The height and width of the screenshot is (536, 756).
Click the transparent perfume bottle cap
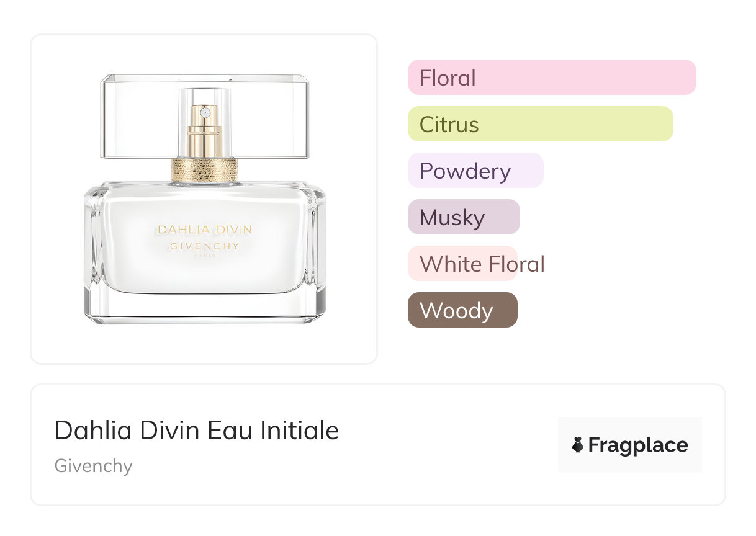[273, 118]
